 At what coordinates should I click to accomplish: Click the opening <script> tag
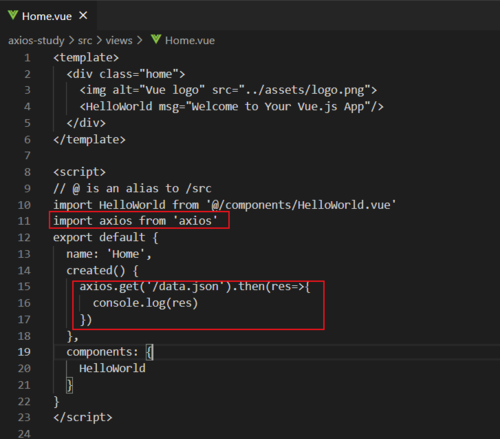(79, 172)
